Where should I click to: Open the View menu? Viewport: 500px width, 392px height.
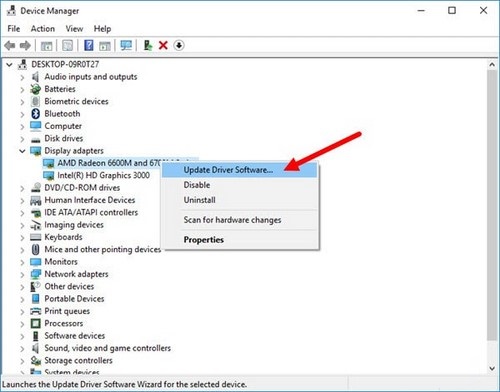tap(74, 29)
